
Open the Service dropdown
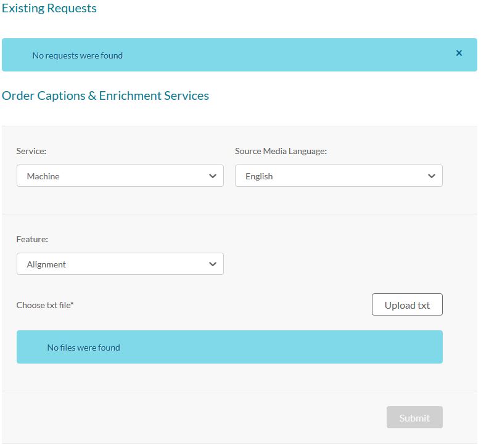120,176
